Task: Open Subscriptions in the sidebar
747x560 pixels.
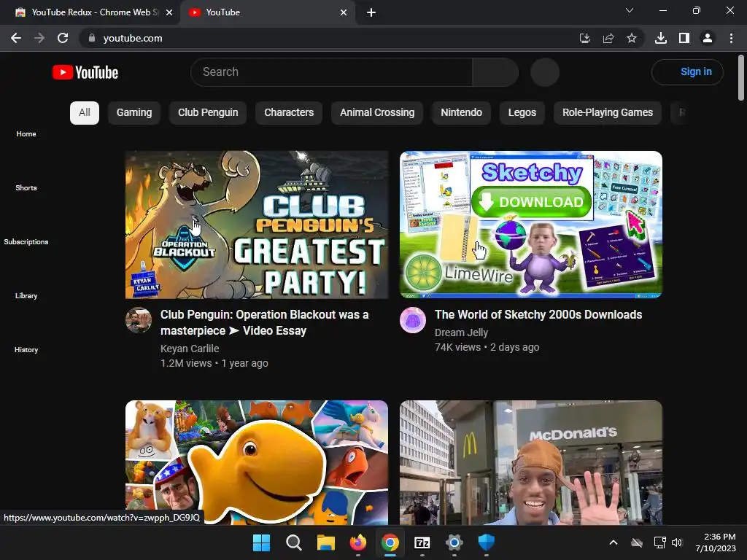Action: (26, 241)
